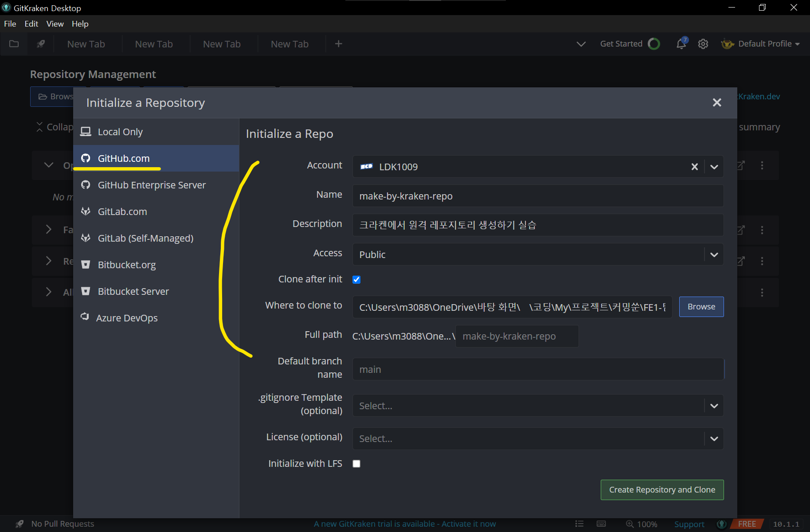The height and width of the screenshot is (532, 810).
Task: Open the Default Profile dropdown
Action: coord(761,44)
